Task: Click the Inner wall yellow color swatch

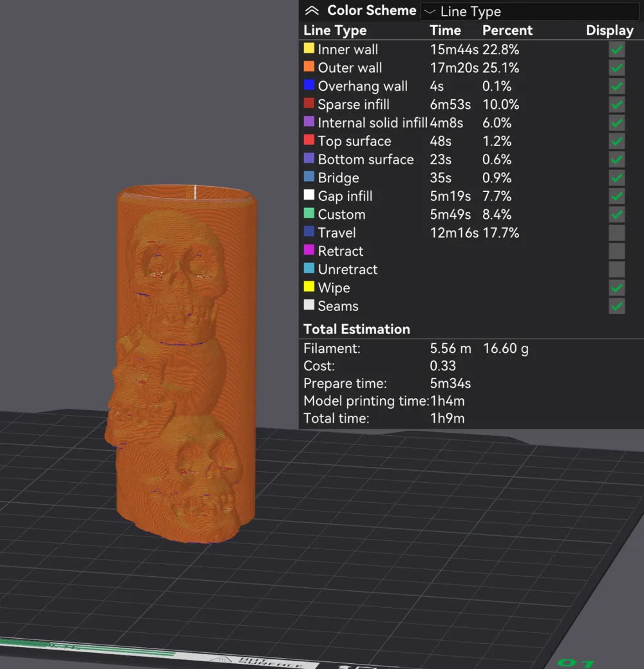Action: [308, 49]
